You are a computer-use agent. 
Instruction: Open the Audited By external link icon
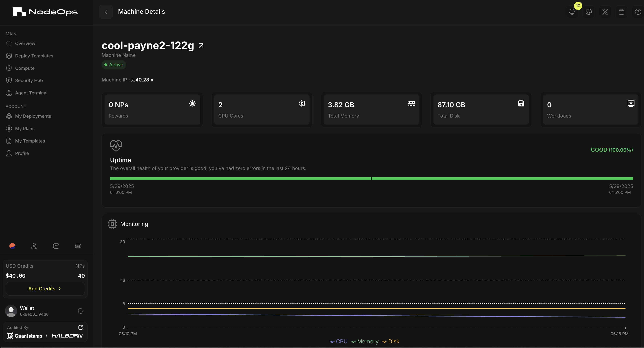80,327
